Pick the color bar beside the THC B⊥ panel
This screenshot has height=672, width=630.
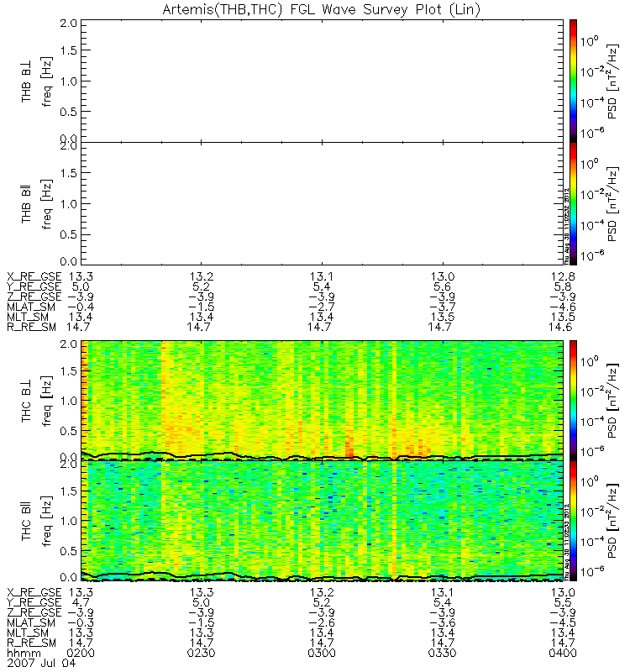[x=573, y=401]
